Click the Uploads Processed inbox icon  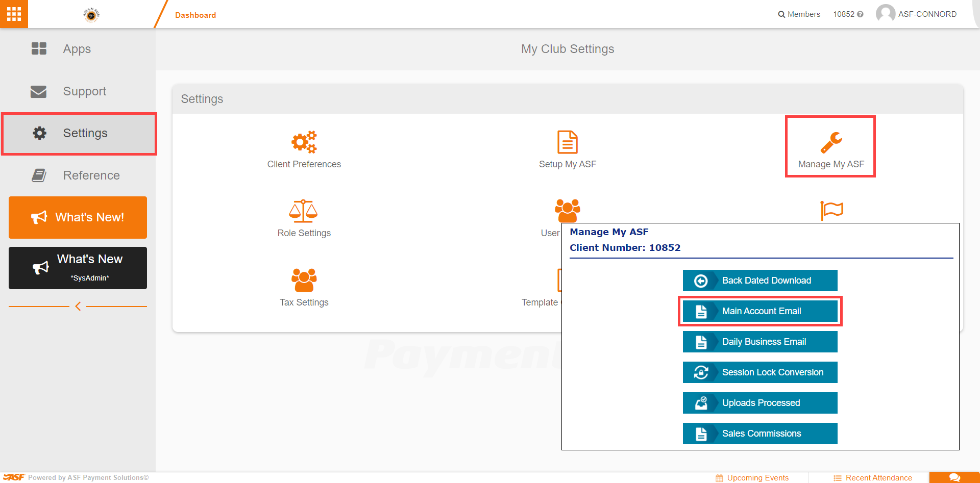click(x=701, y=403)
